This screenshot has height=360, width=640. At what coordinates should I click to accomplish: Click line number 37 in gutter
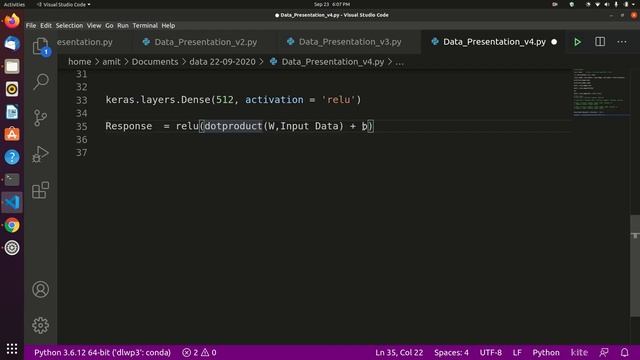(x=81, y=152)
